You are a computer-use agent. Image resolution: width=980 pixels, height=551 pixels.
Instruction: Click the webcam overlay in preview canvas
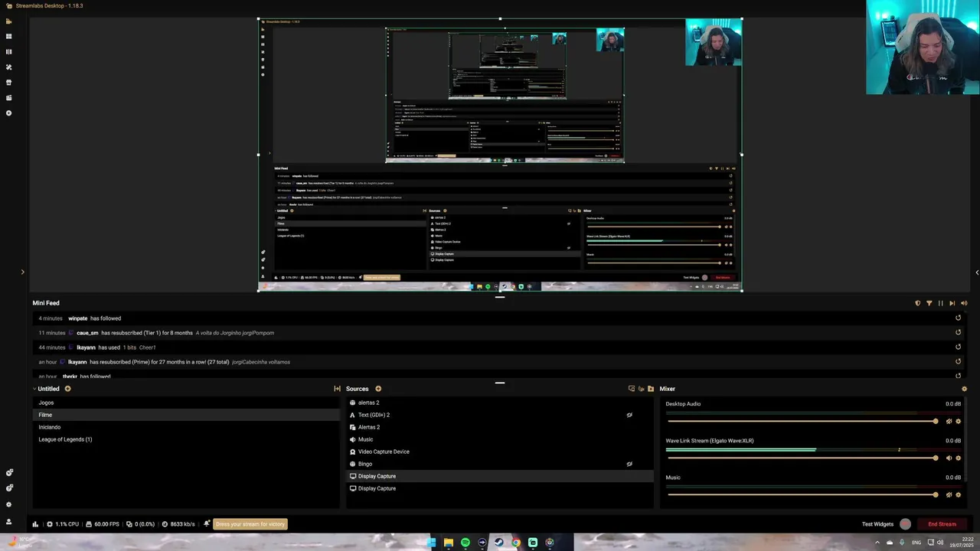[714, 42]
